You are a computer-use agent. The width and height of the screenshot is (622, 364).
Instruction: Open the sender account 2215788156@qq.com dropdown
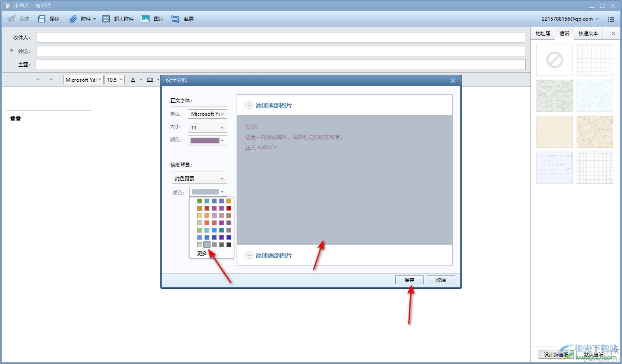[570, 19]
